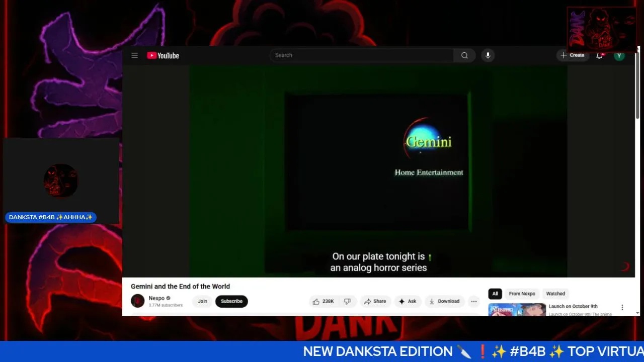Dislike the video with thumbs-down

[x=347, y=301]
